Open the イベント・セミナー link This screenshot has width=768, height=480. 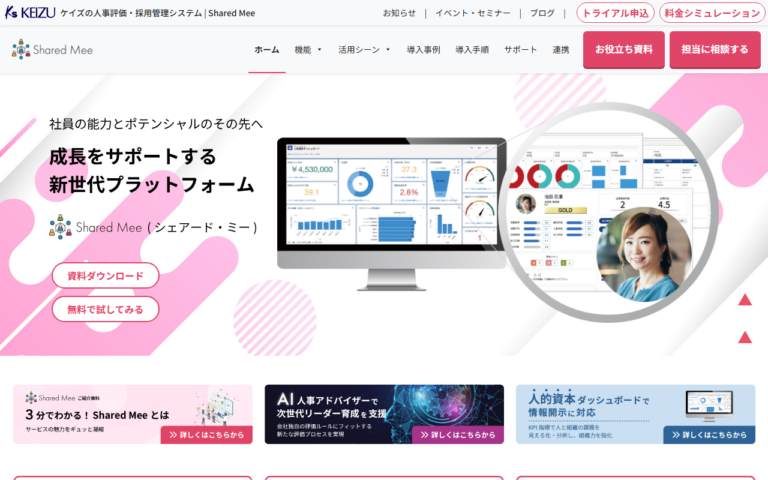pyautogui.click(x=473, y=13)
